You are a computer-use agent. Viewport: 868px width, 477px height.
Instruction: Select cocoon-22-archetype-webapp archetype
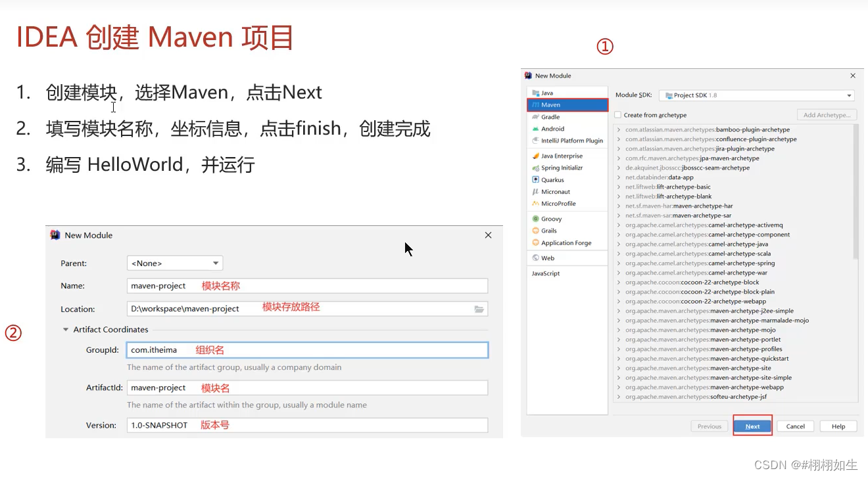696,302
